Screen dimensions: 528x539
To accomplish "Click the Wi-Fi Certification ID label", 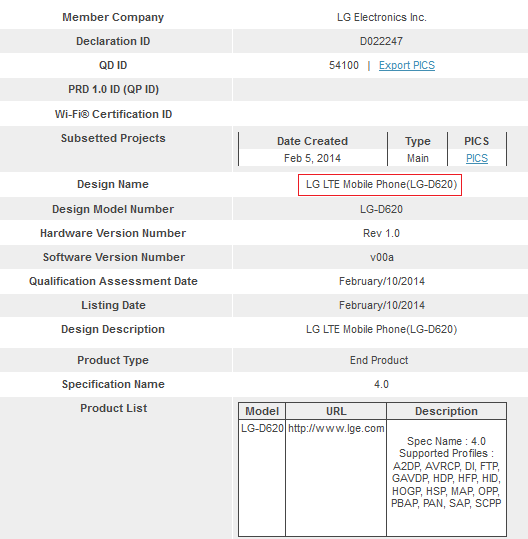I will 113,114.
